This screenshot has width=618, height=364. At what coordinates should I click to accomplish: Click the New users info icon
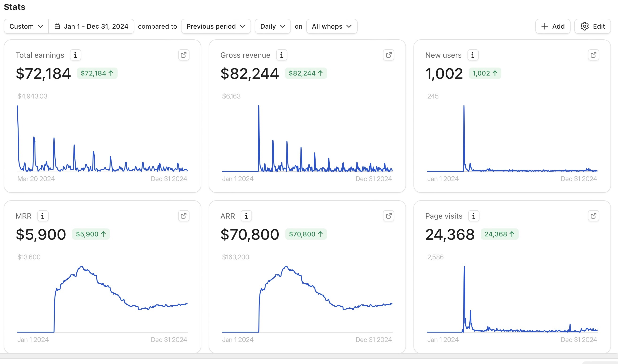(x=473, y=55)
